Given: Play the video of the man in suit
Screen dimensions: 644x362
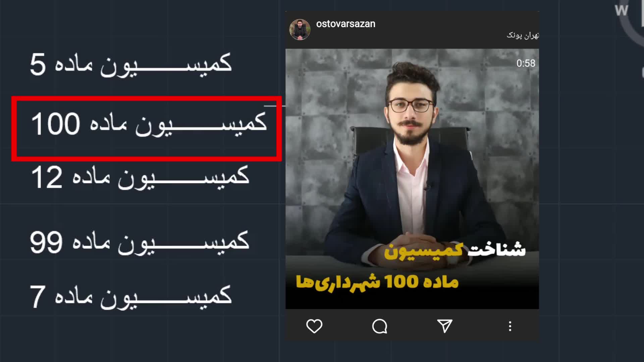Looking at the screenshot, I should point(412,179).
